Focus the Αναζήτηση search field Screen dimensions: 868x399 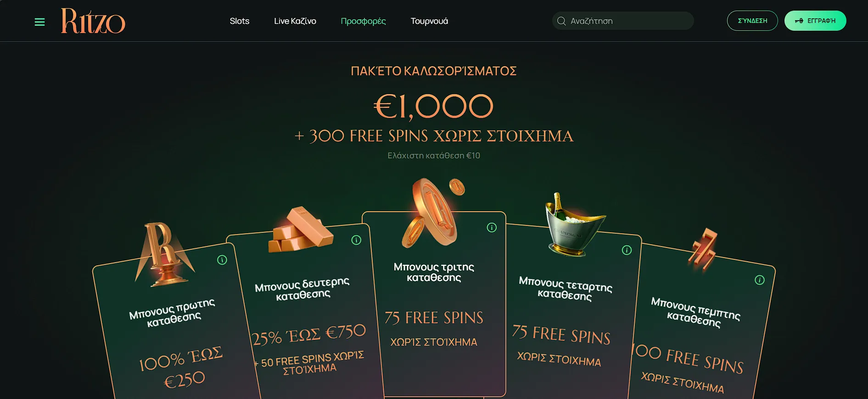[623, 21]
